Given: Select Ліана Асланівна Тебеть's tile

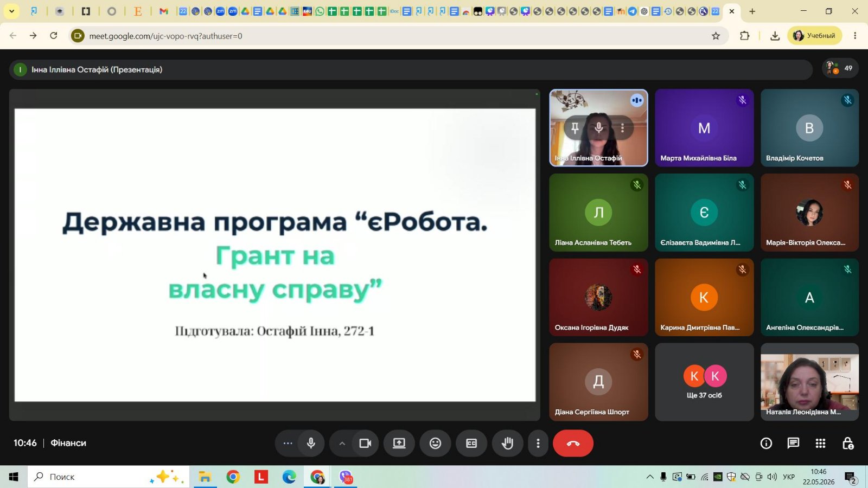Looking at the screenshot, I should [x=598, y=213].
